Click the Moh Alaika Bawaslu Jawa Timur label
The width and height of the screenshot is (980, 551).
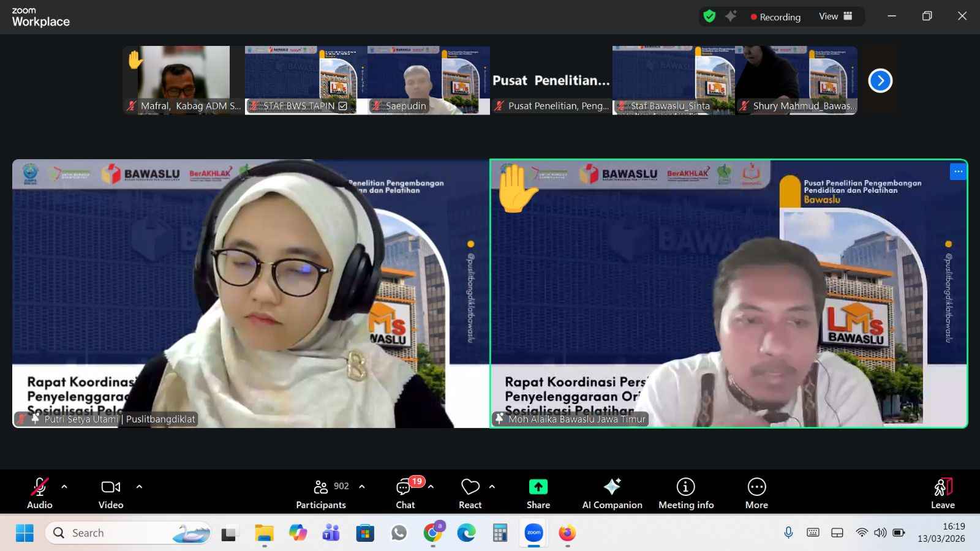(570, 419)
